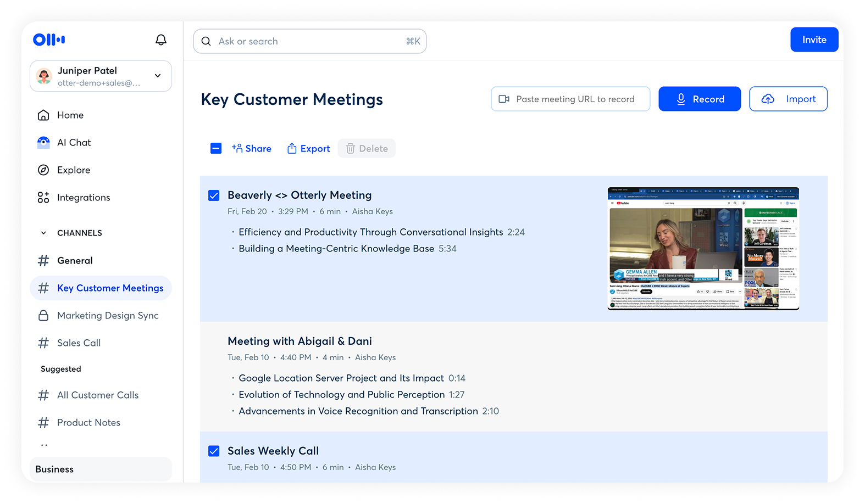Screen dimensions: 865x504
Task: Uncheck the Beaverly <> Otterly Meeting checkbox
Action: click(x=214, y=195)
